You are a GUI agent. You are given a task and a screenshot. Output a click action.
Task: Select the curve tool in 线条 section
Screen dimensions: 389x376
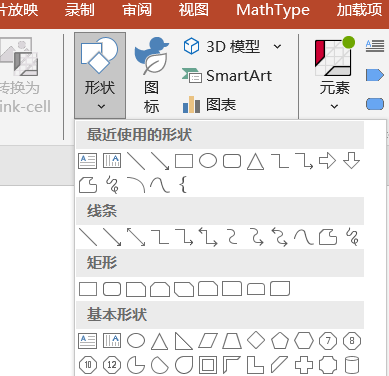[x=304, y=237]
